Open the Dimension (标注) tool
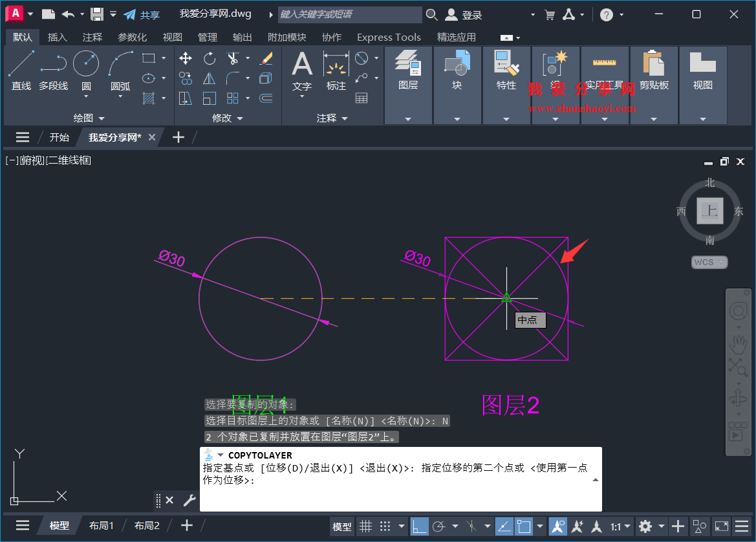 pos(336,70)
